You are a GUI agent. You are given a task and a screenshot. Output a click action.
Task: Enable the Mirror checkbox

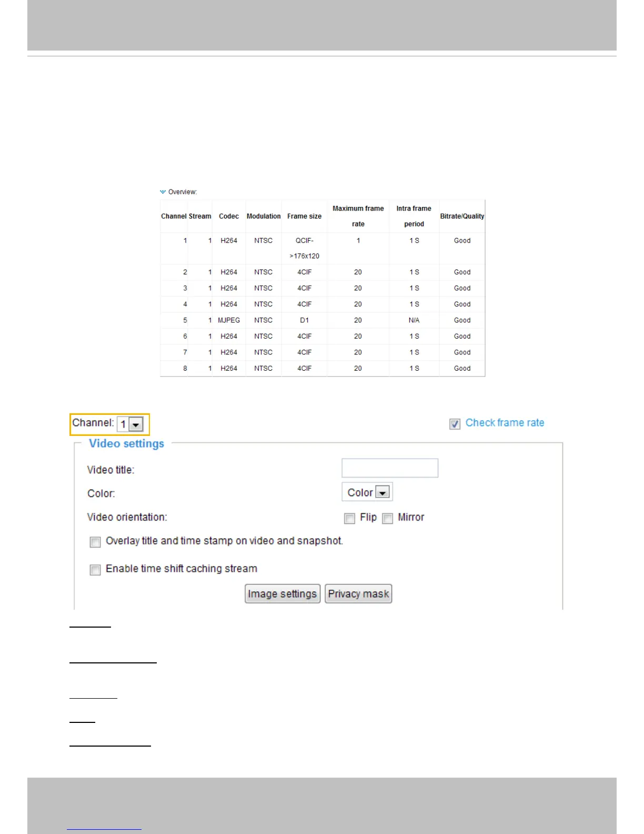pyautogui.click(x=388, y=519)
